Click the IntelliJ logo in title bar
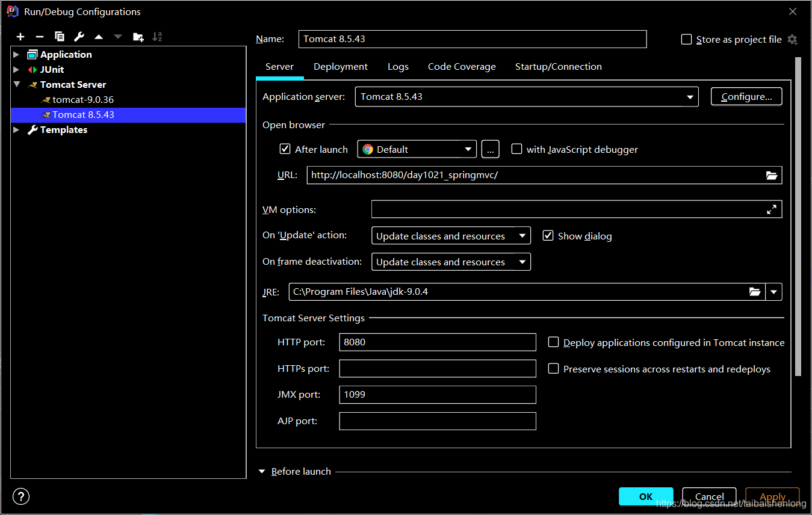Image resolution: width=812 pixels, height=515 pixels. (x=12, y=11)
